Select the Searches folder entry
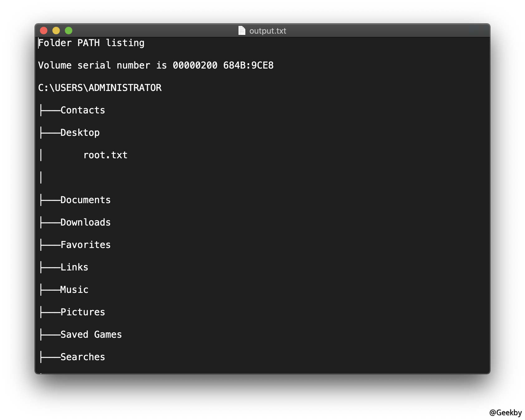The width and height of the screenshot is (525, 420). [82, 357]
